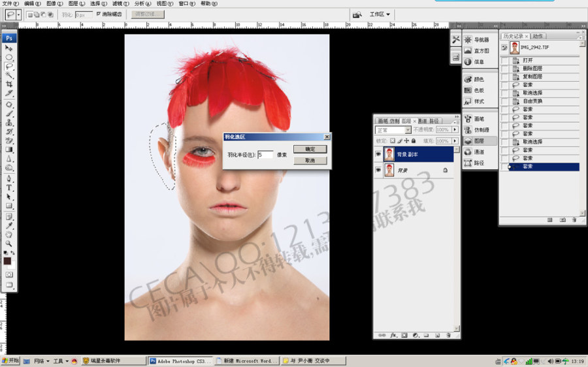Open the Navigator panel icon (导航器)
The width and height of the screenshot is (588, 367).
[477, 40]
